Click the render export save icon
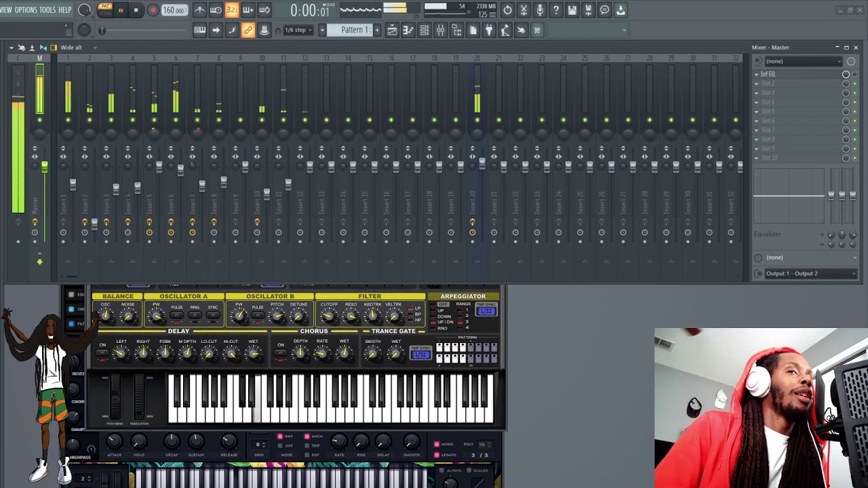The image size is (868, 488). (x=589, y=10)
